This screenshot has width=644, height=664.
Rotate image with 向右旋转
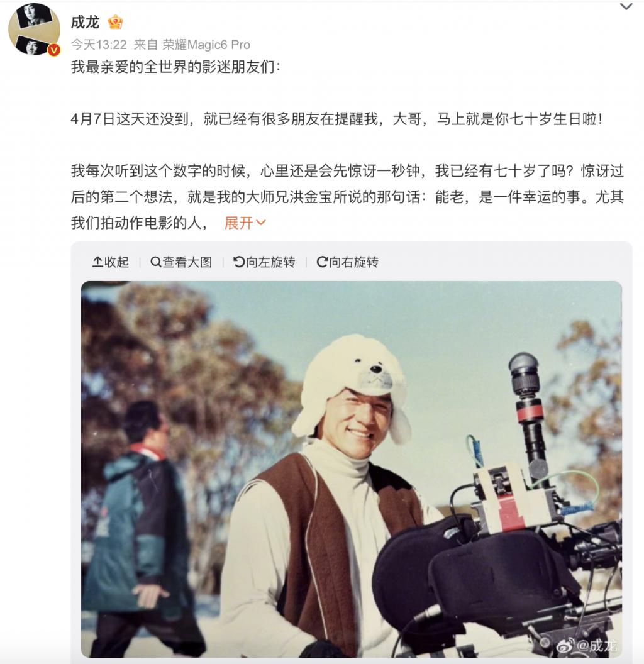[x=347, y=262]
